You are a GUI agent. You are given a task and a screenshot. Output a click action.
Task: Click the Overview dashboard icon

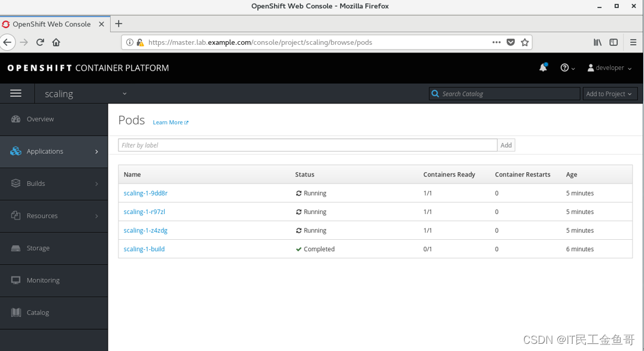16,119
